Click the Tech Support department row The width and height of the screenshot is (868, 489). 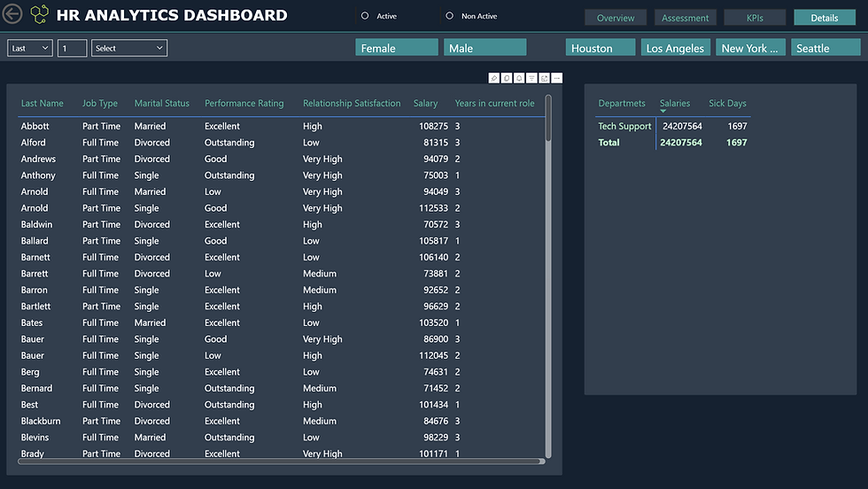point(624,127)
